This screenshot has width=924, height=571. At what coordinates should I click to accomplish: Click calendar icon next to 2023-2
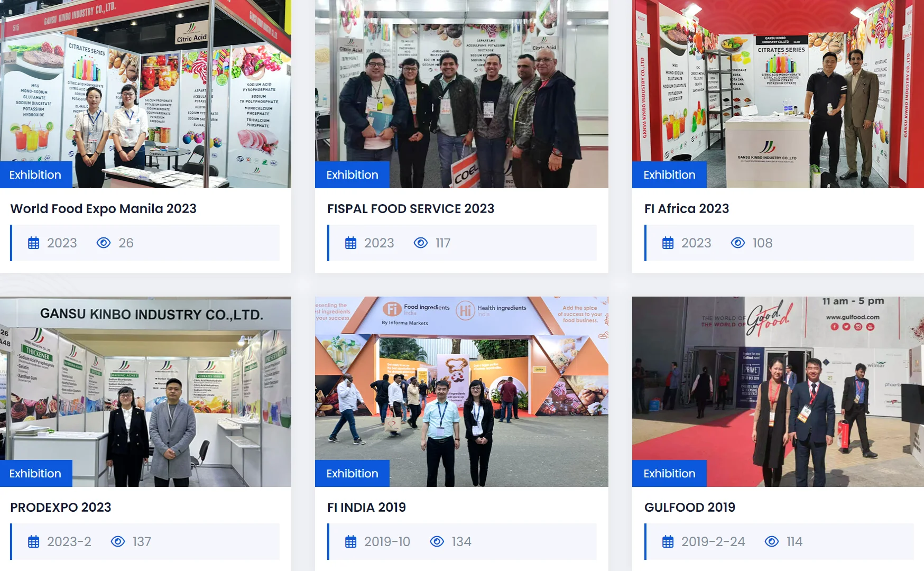click(34, 542)
